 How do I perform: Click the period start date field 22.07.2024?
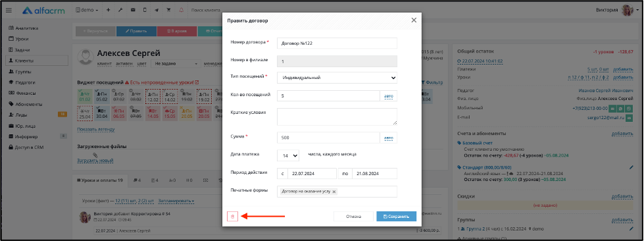(312, 174)
